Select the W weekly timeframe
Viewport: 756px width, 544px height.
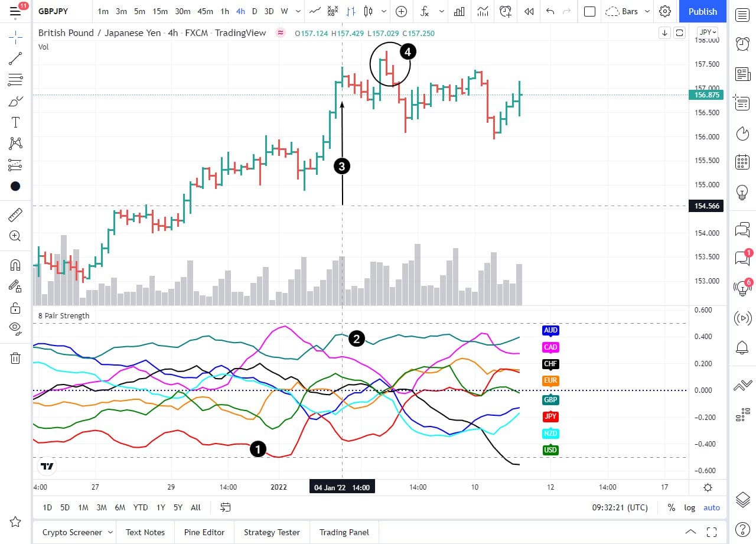click(x=284, y=11)
